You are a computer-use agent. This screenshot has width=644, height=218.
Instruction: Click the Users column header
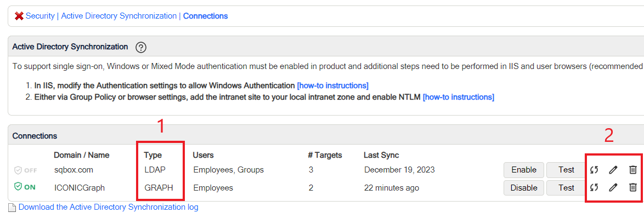[x=204, y=156]
